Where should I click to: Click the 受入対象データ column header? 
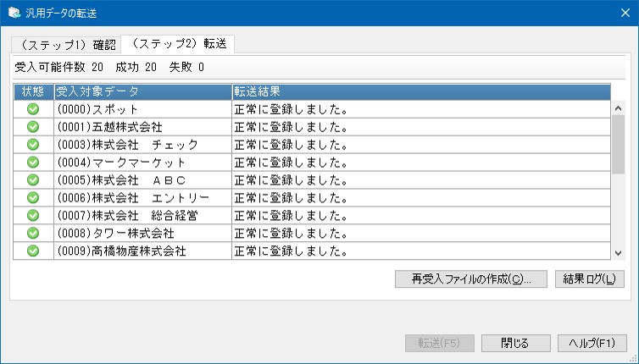point(142,91)
